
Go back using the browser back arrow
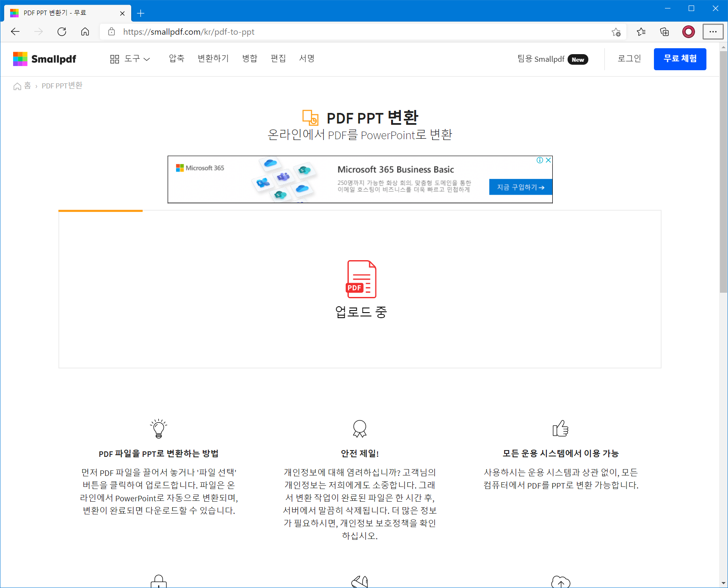[x=15, y=32]
